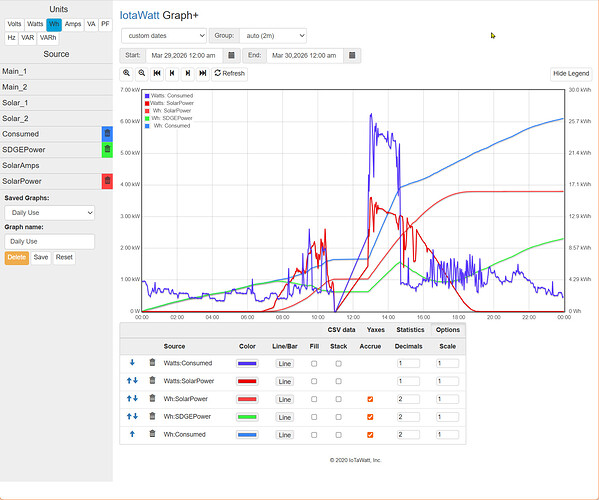Open the Saved Graphs Daily Use dropdown

coord(50,213)
